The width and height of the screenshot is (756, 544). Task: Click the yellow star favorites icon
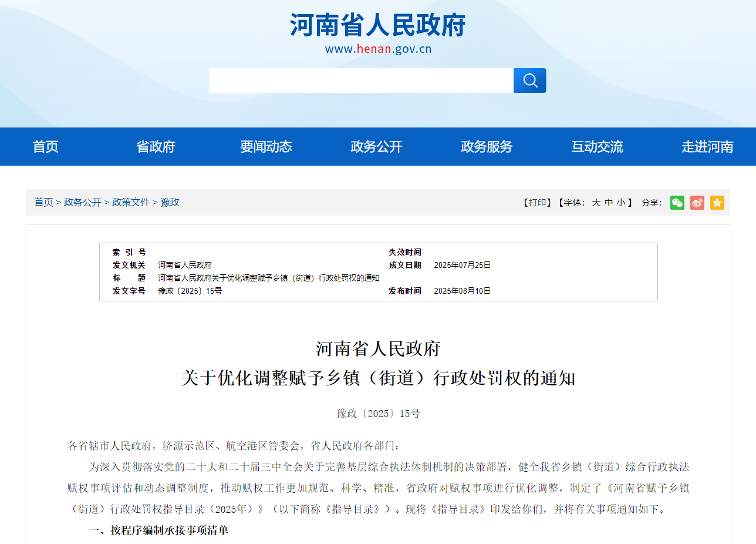pyautogui.click(x=717, y=203)
